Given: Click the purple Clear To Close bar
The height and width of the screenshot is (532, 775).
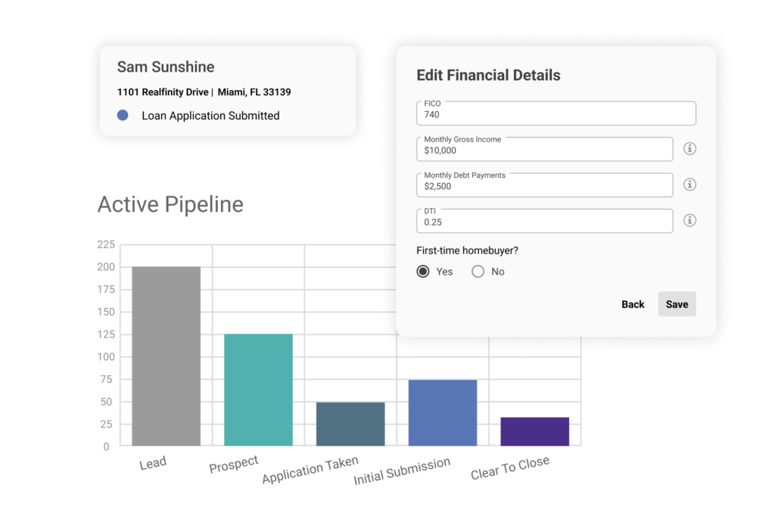Looking at the screenshot, I should (x=535, y=431).
